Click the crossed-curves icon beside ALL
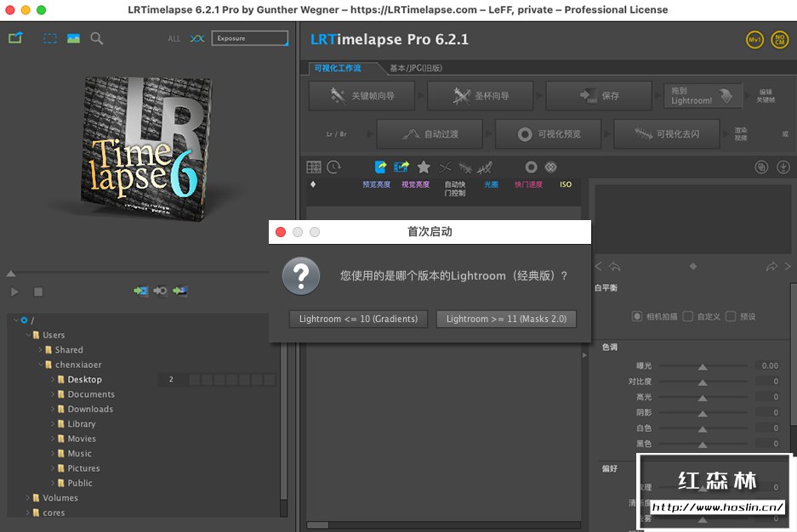Viewport: 797px width, 532px height. (x=197, y=38)
